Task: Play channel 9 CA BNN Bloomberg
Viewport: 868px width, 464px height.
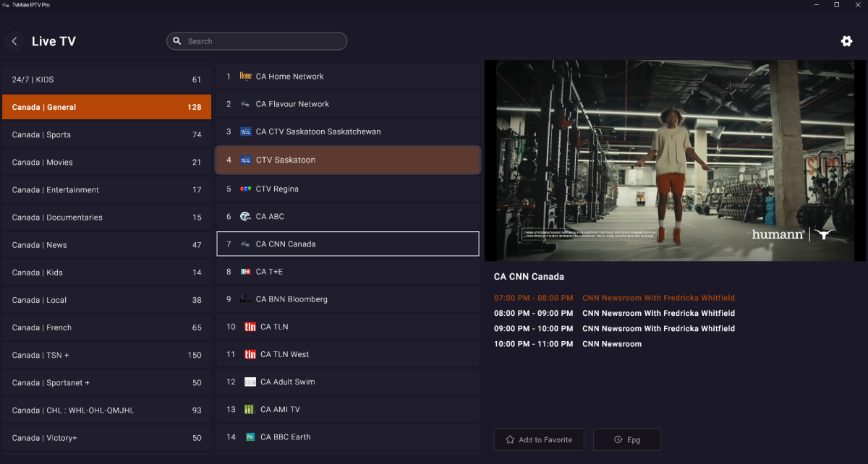Action: [x=347, y=299]
